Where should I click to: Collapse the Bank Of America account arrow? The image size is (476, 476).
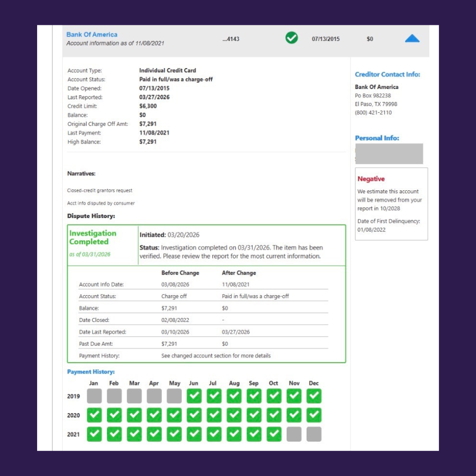[412, 39]
